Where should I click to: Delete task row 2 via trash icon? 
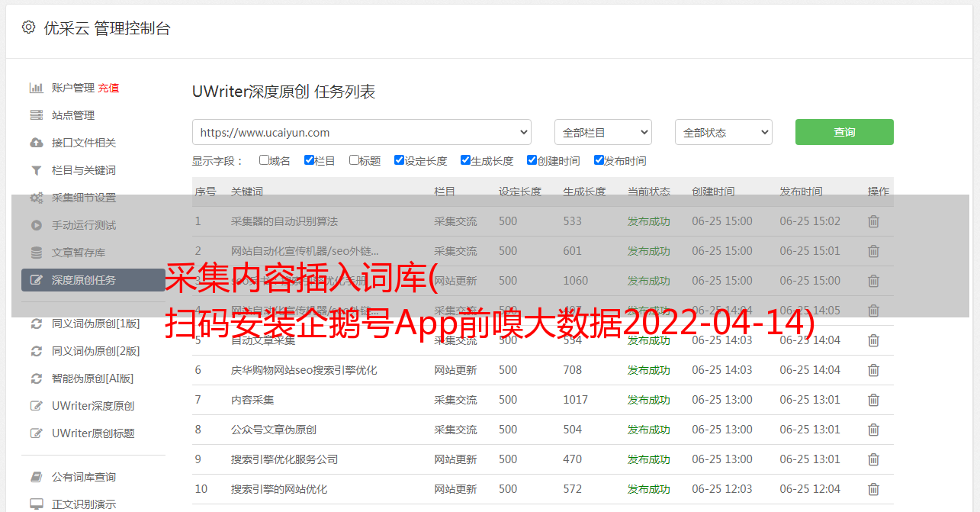point(873,251)
